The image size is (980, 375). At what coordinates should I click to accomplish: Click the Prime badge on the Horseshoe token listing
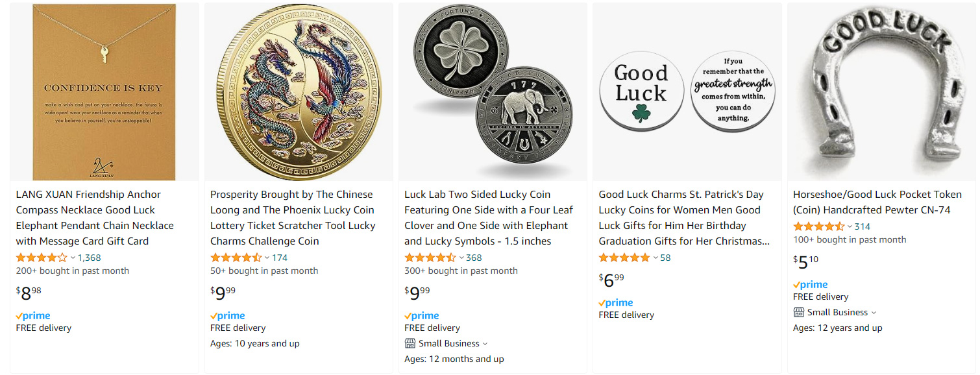pos(810,284)
